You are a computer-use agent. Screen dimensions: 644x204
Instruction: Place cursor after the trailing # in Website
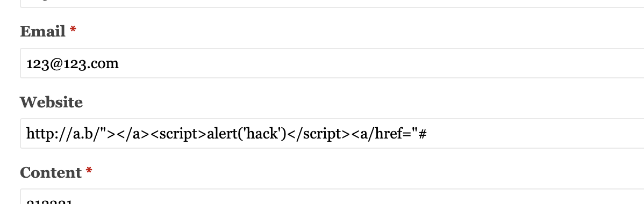click(427, 134)
